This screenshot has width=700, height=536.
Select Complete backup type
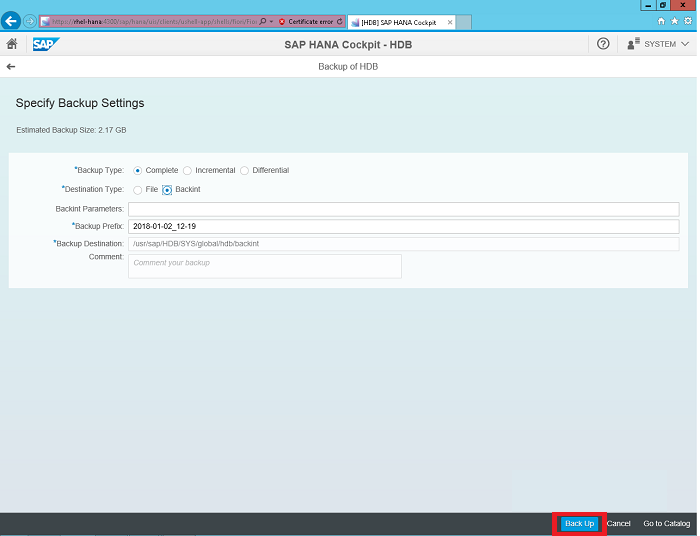pos(138,170)
